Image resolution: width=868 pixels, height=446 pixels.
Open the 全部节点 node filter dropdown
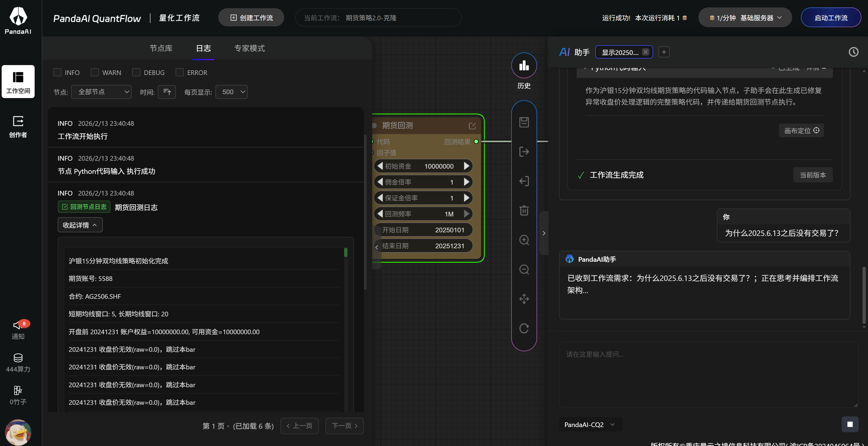click(101, 92)
